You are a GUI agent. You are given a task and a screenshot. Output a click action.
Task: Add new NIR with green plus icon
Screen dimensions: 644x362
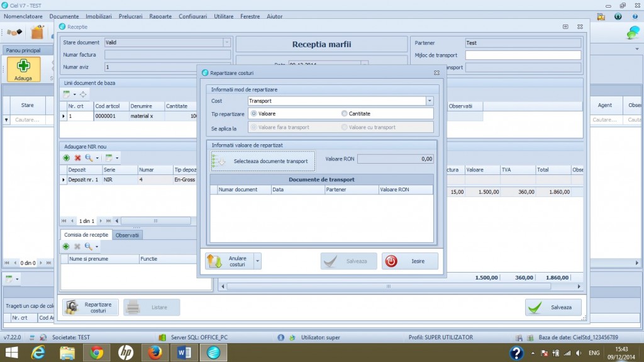pos(66,157)
